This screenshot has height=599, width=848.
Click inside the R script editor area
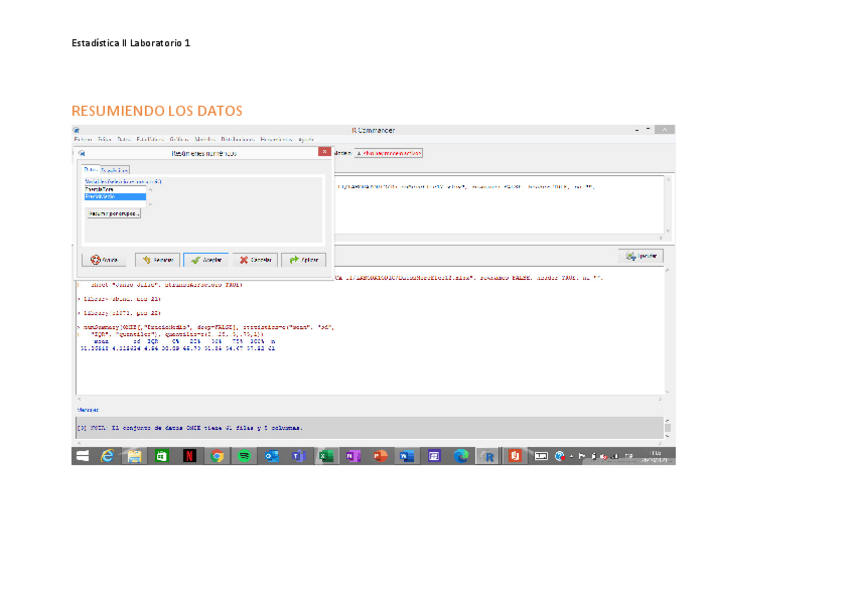click(x=499, y=205)
